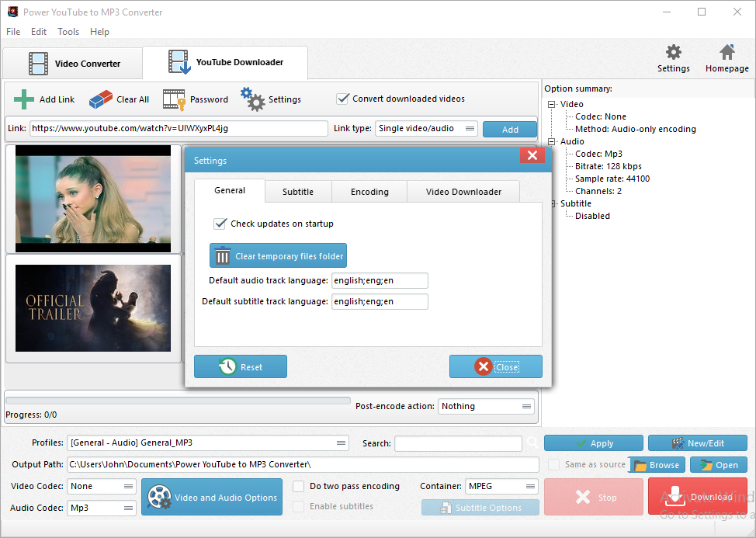Select the Ariana Grande video thumbnail
This screenshot has width=756, height=538.
coord(93,199)
